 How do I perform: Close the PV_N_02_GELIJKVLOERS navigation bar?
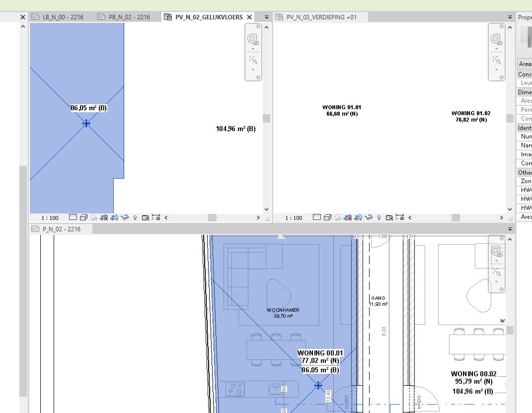coord(258,26)
